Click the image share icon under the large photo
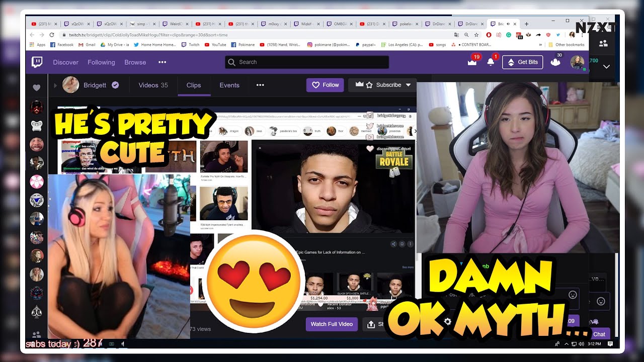 click(393, 244)
